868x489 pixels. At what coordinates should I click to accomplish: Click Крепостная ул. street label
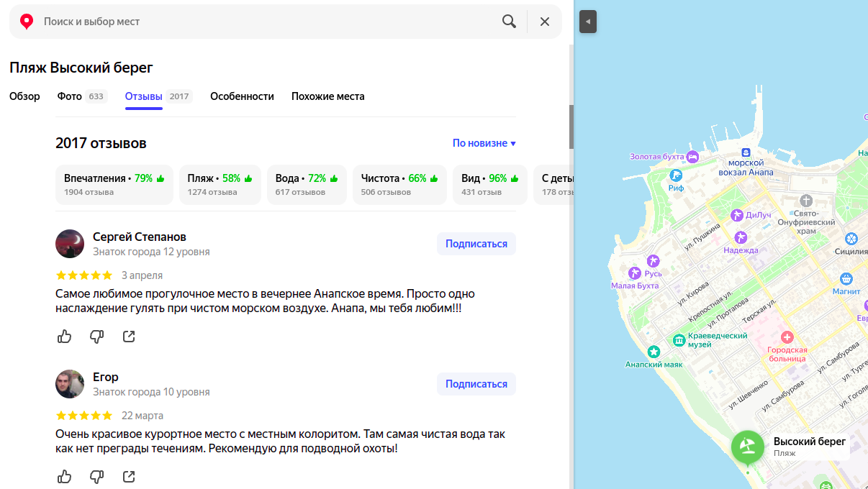click(711, 306)
